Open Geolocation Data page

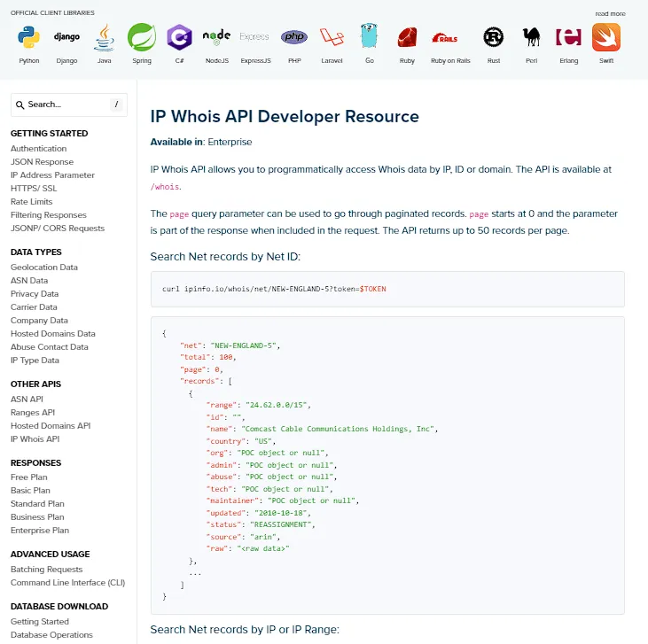[x=44, y=267]
